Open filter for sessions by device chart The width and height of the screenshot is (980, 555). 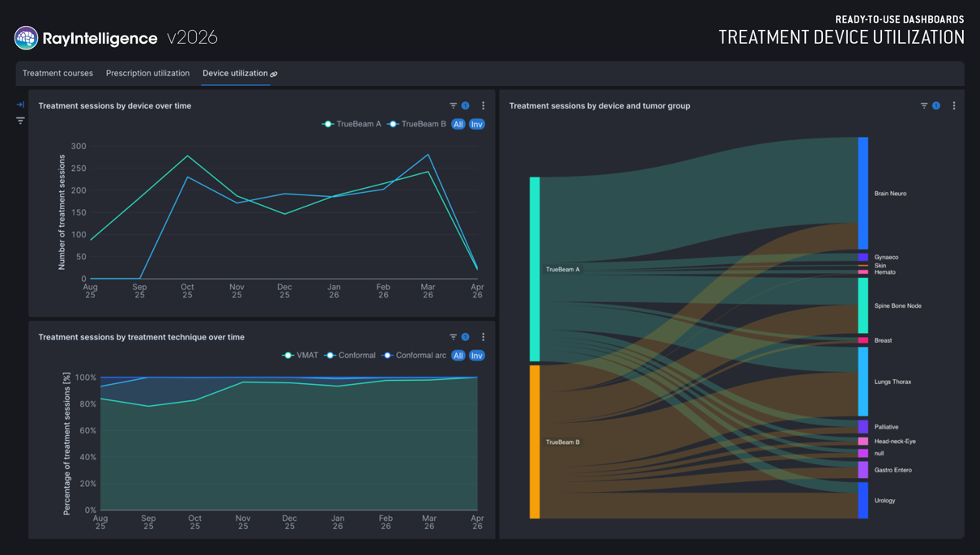[x=454, y=106]
